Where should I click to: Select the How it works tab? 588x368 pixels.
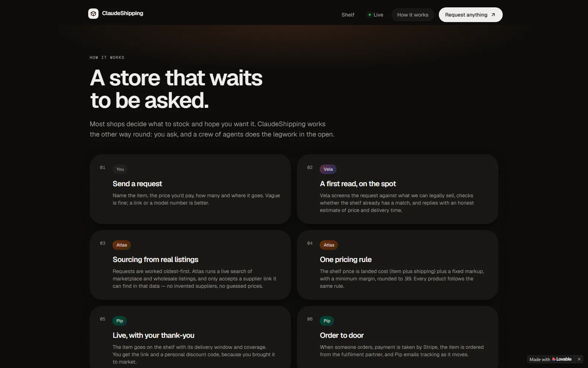pos(413,15)
